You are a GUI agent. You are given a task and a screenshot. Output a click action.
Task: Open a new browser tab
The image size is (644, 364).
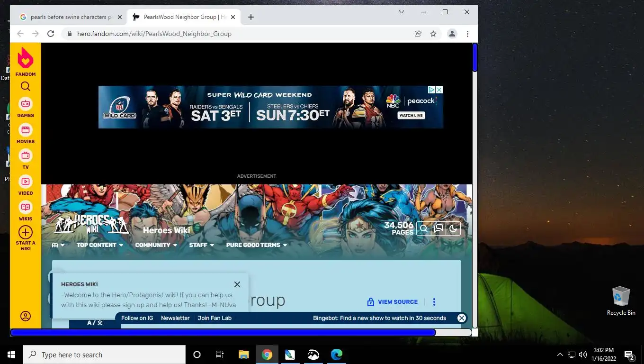point(251,17)
